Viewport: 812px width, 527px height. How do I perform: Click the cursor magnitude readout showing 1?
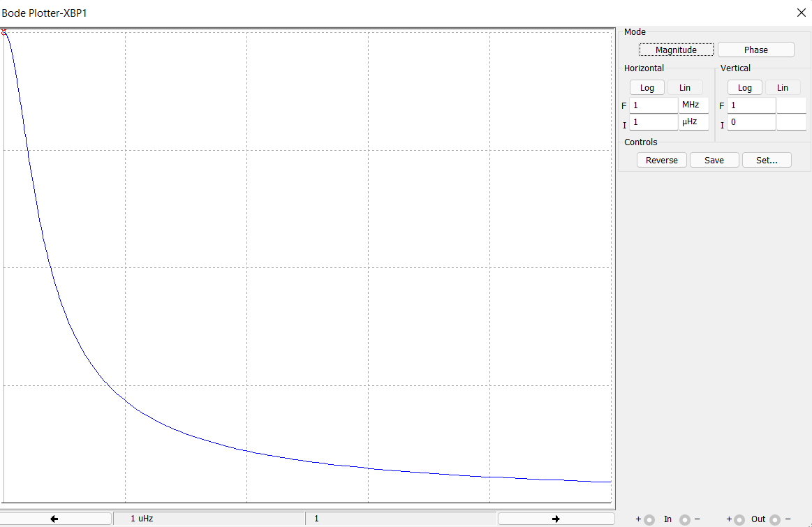click(401, 519)
